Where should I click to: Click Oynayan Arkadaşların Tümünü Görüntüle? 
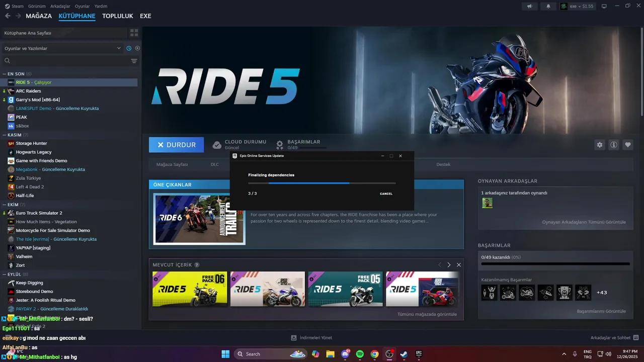click(x=584, y=222)
